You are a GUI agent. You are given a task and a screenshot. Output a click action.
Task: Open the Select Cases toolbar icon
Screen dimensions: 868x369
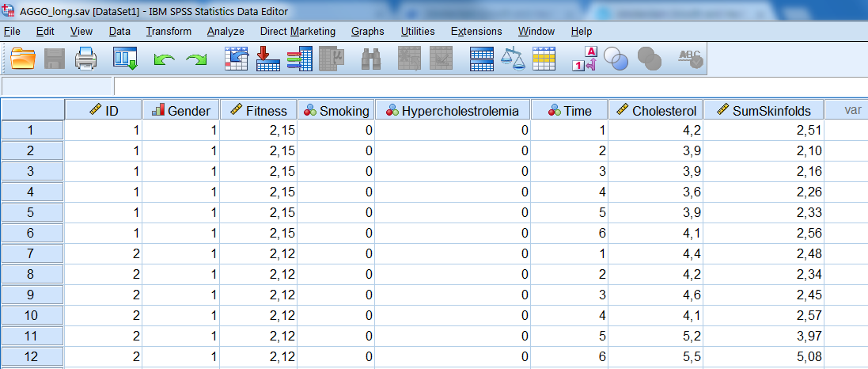(544, 59)
